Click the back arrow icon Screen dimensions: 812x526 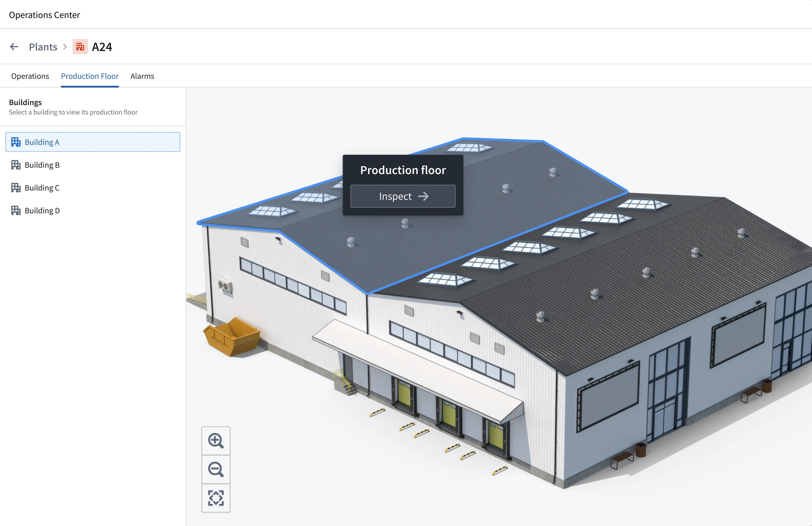14,47
